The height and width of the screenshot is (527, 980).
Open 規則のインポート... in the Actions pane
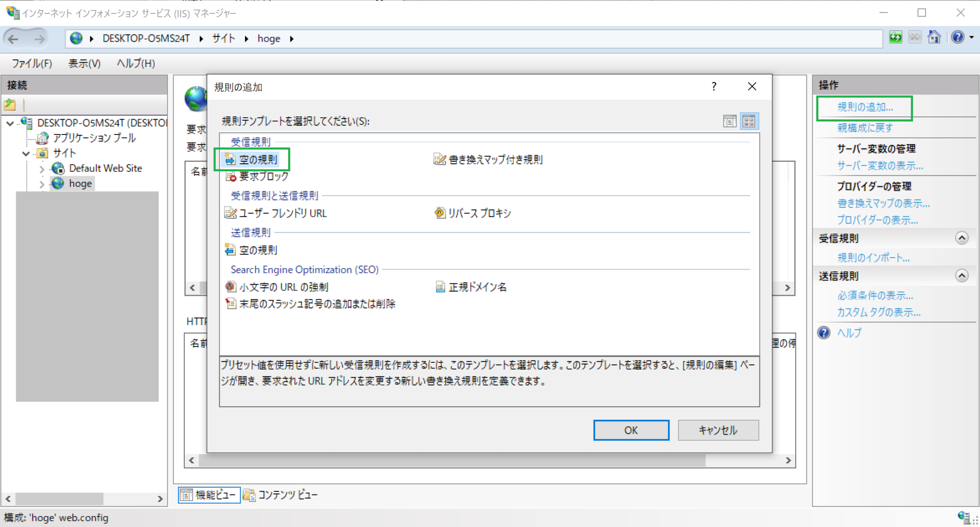coord(874,258)
